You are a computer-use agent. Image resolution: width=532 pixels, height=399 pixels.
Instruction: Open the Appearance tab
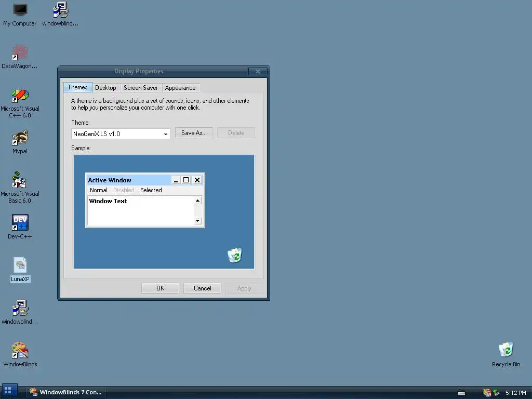(x=180, y=88)
